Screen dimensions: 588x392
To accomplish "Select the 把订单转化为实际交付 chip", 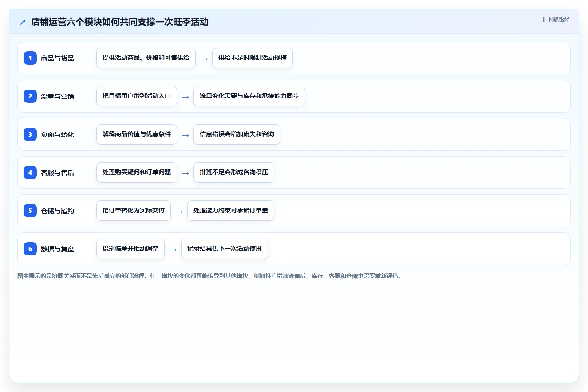I will (x=134, y=211).
